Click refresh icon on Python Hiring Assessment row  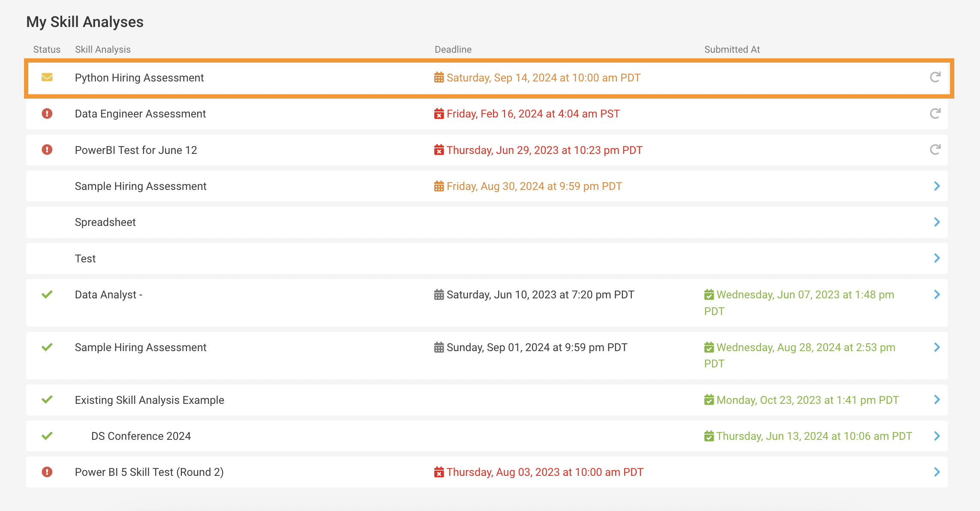[935, 77]
